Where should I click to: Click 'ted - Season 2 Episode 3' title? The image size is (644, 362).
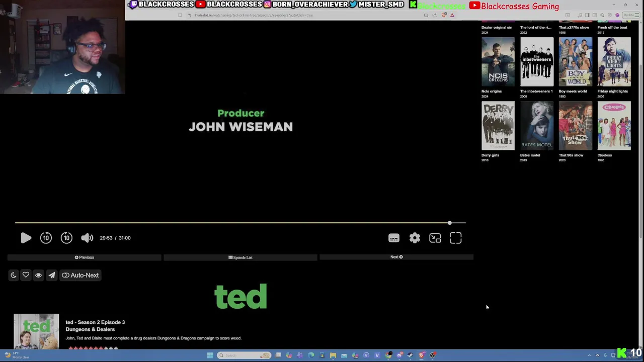click(95, 322)
